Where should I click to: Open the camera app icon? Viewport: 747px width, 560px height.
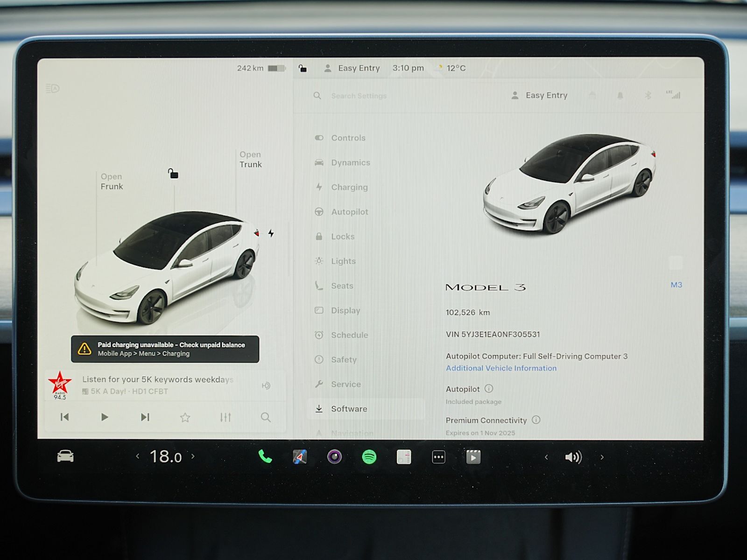coord(334,457)
